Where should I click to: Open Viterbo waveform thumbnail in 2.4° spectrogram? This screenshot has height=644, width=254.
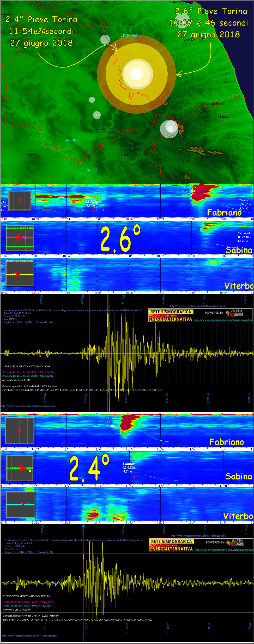click(x=20, y=505)
